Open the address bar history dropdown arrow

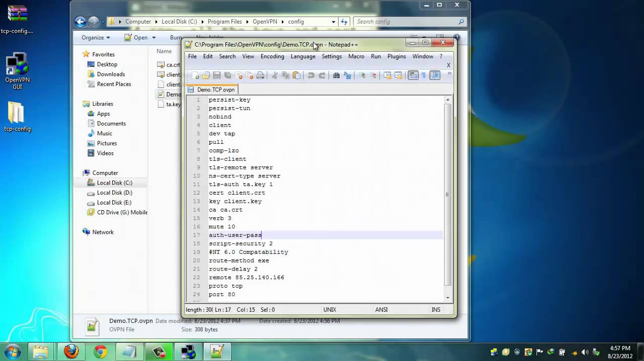333,22
